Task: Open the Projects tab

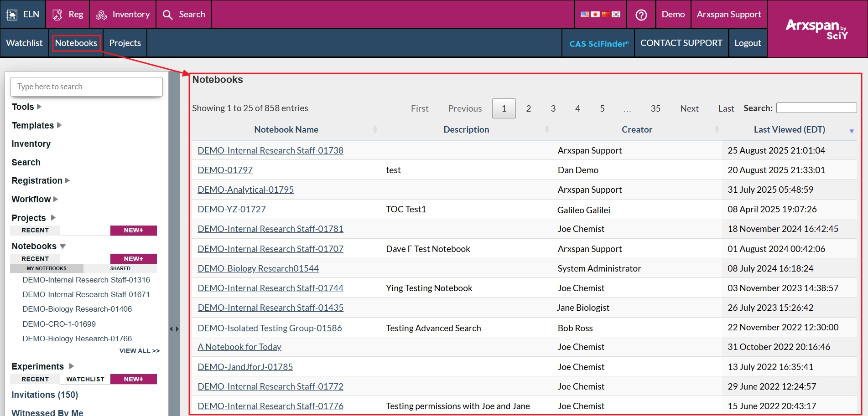Action: [x=125, y=43]
